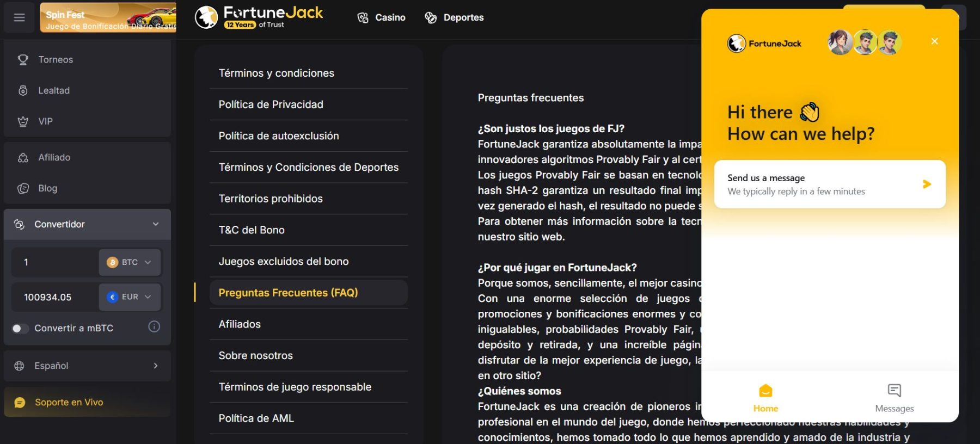Click the Spin Fest promo banner
980x444 pixels.
108,17
